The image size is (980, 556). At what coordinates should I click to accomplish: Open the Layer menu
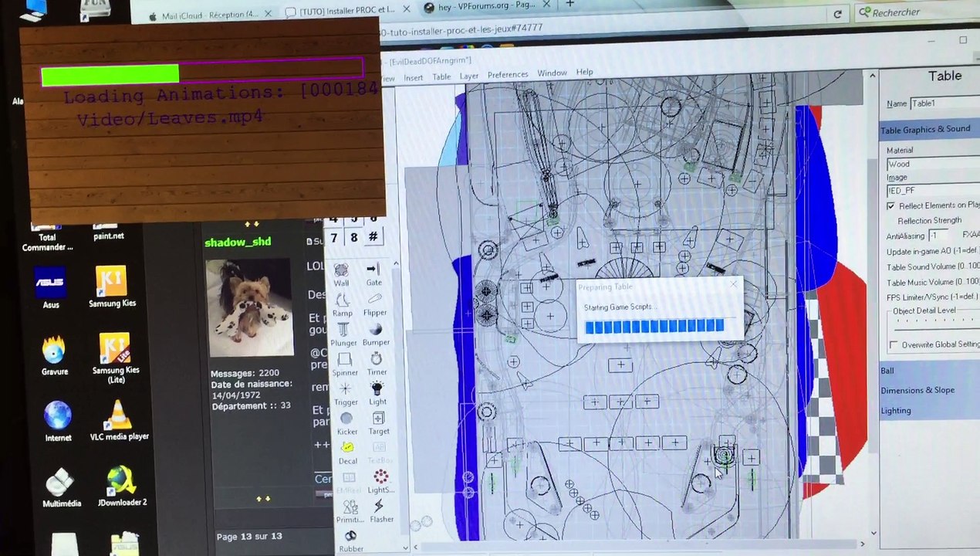[x=469, y=76]
